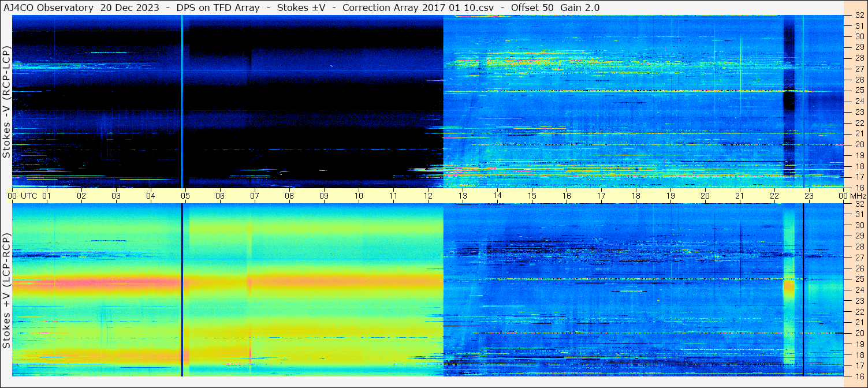Select the 21 hour tick on time axis
The height and width of the screenshot is (388, 868).
pyautogui.click(x=740, y=196)
